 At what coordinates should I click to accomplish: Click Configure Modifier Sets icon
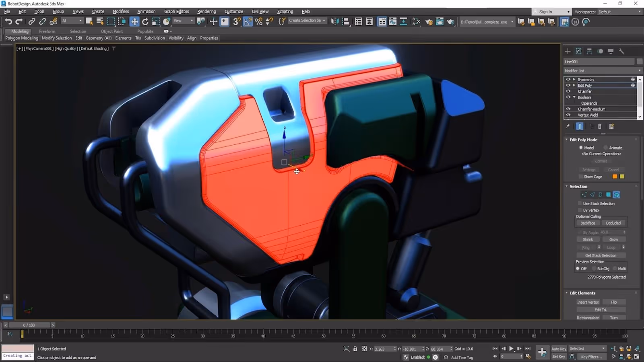(x=611, y=126)
